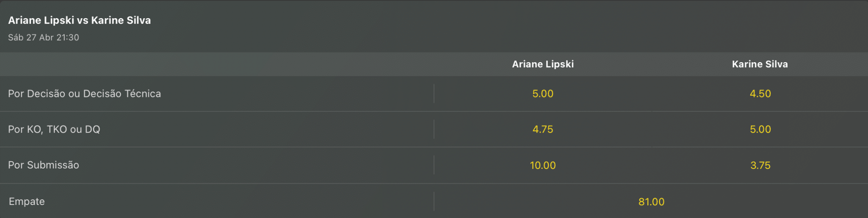Select Karine Silva by Decision odds 4.50
The height and width of the screenshot is (218, 868).
[x=760, y=94]
